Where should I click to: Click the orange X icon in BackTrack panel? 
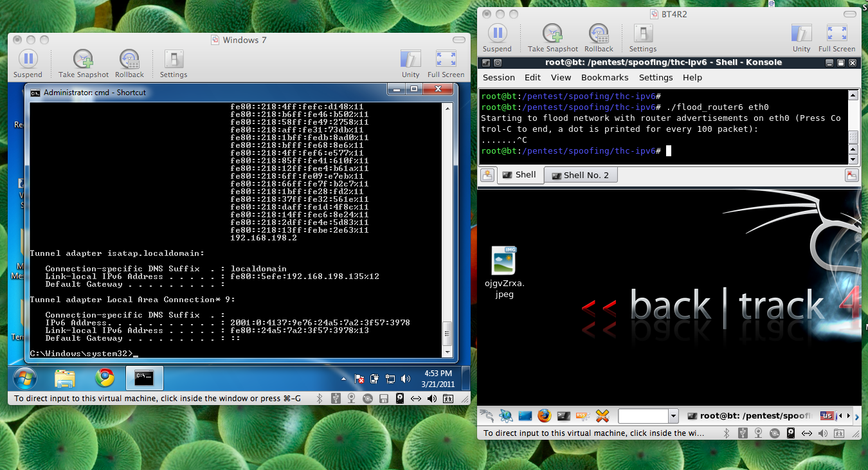pyautogui.click(x=602, y=416)
